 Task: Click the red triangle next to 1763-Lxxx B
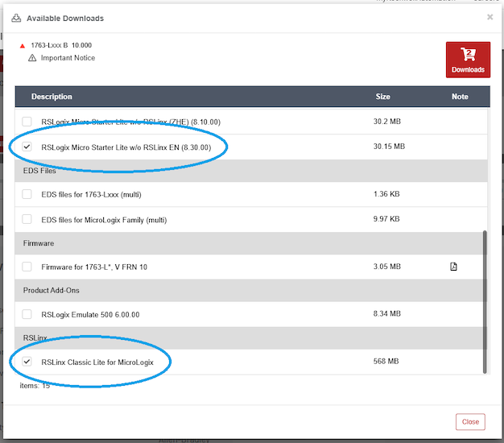(x=23, y=46)
